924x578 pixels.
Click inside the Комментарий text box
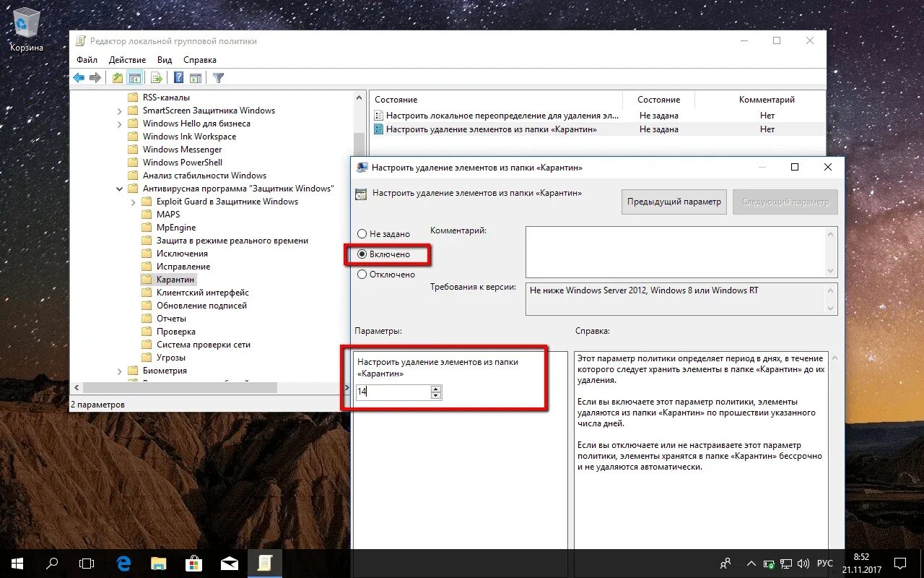[x=676, y=251]
